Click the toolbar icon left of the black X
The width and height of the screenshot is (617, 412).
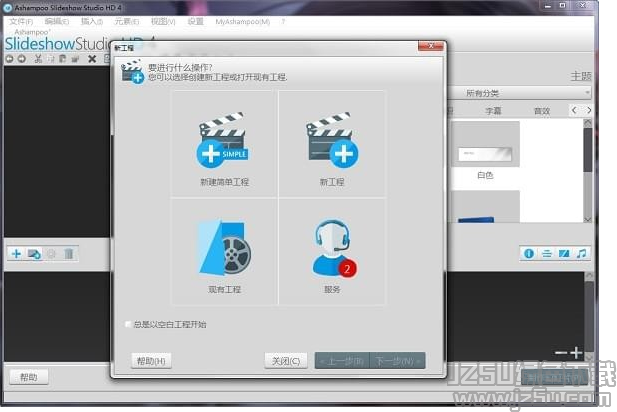(75, 59)
